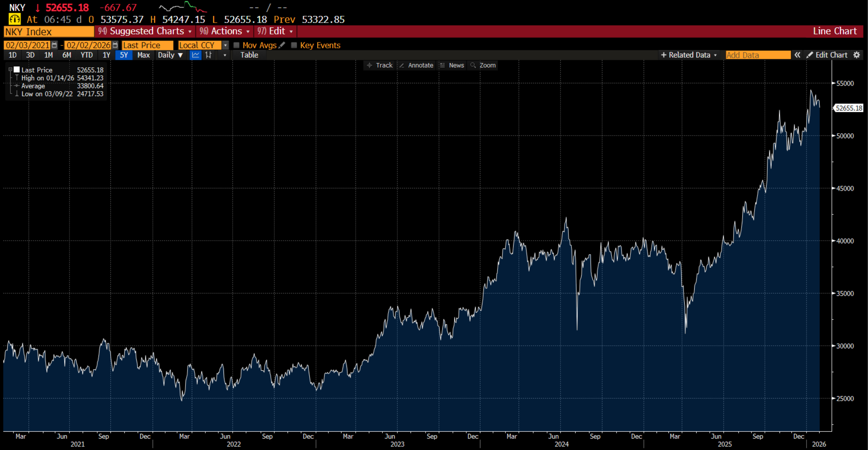The height and width of the screenshot is (450, 868).
Task: Click the white Last Price color swatch
Action: pyautogui.click(x=16, y=70)
